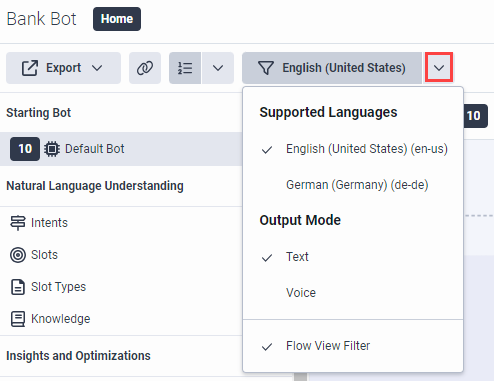Click the Home badge
The width and height of the screenshot is (494, 381).
point(117,19)
